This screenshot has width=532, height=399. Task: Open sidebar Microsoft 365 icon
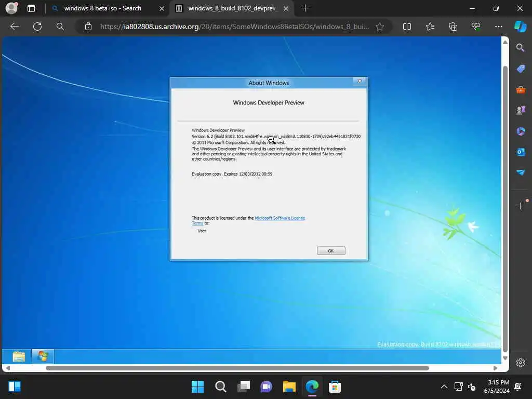521,131
